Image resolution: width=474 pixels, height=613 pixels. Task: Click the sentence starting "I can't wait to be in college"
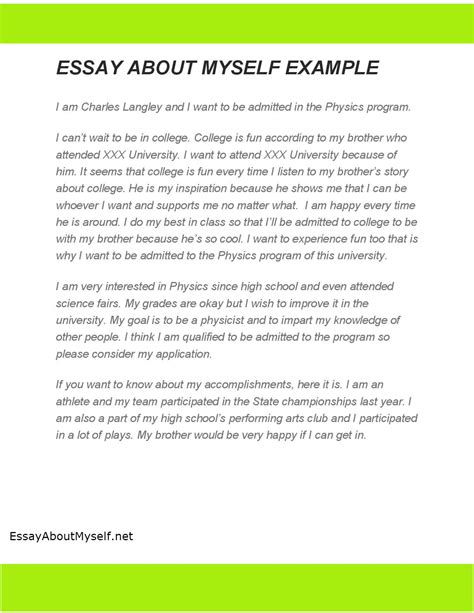tap(123, 138)
